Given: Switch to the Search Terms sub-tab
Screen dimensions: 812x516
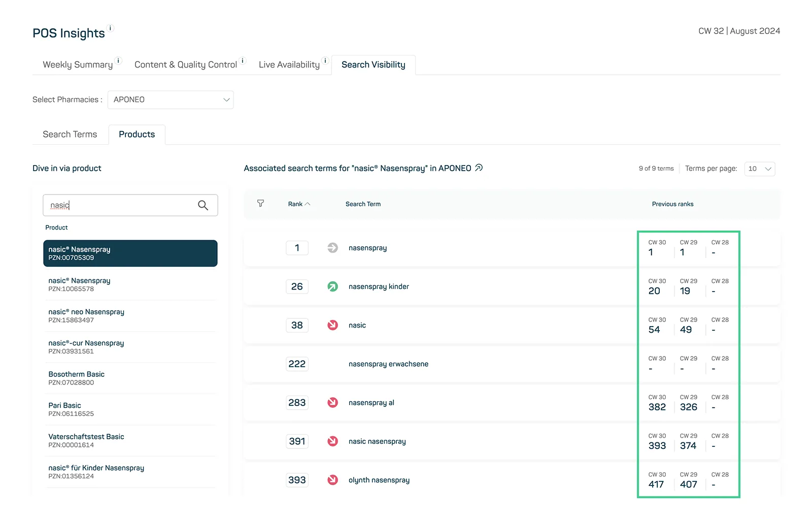Looking at the screenshot, I should pos(70,134).
